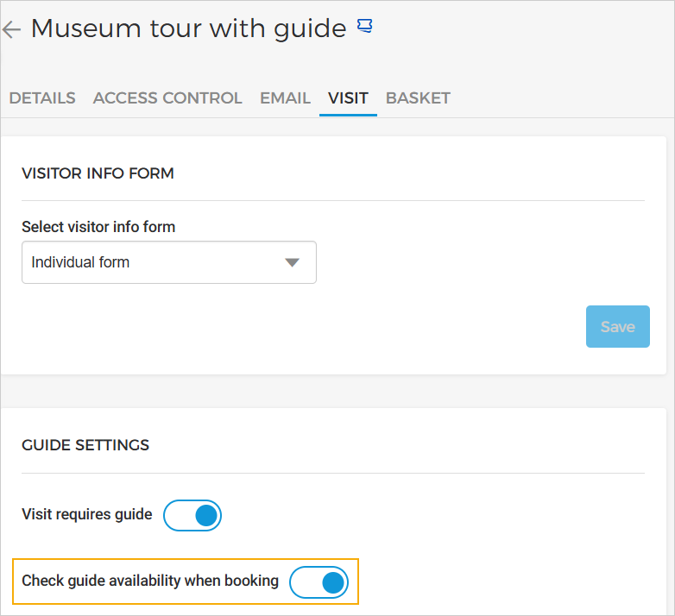Image resolution: width=675 pixels, height=616 pixels.
Task: Open the DETAILS tab
Action: pyautogui.click(x=42, y=97)
